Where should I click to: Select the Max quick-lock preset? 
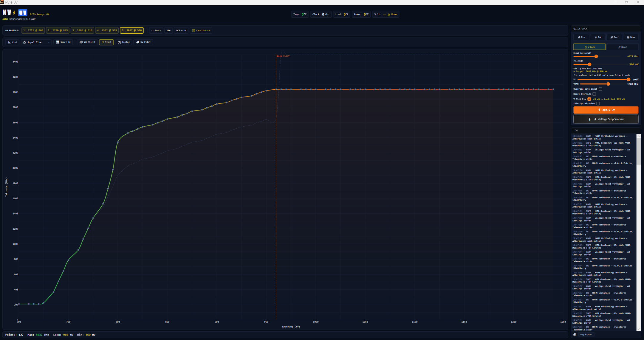[x=631, y=37]
